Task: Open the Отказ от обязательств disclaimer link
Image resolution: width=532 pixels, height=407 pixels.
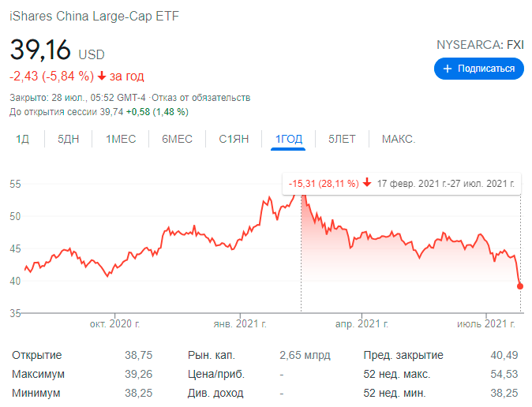Action: pos(200,98)
